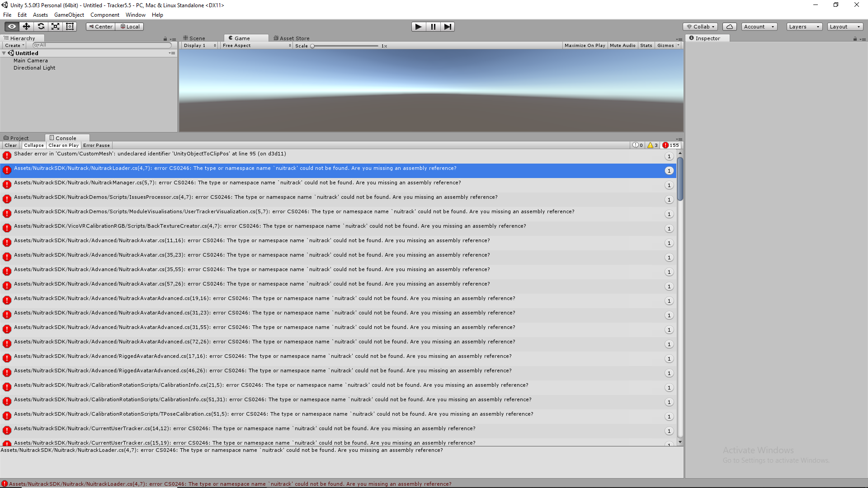Click the Rect transform tool icon

(70, 26)
